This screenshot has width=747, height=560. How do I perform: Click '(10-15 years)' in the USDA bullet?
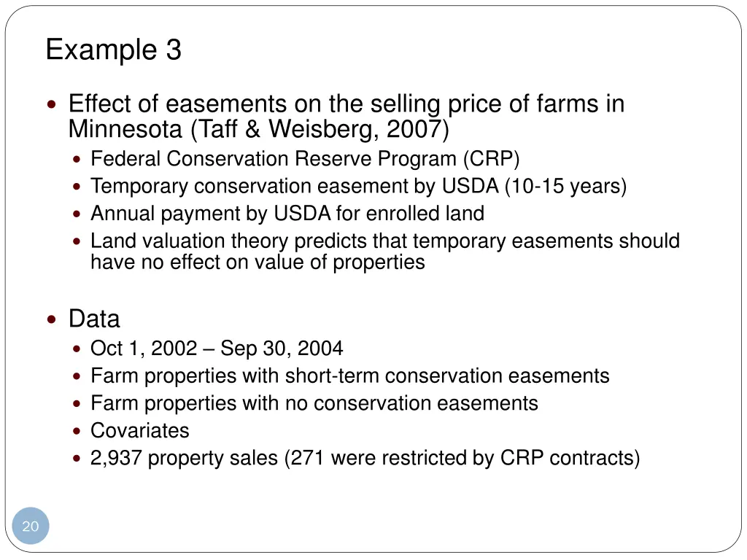pyautogui.click(x=565, y=186)
